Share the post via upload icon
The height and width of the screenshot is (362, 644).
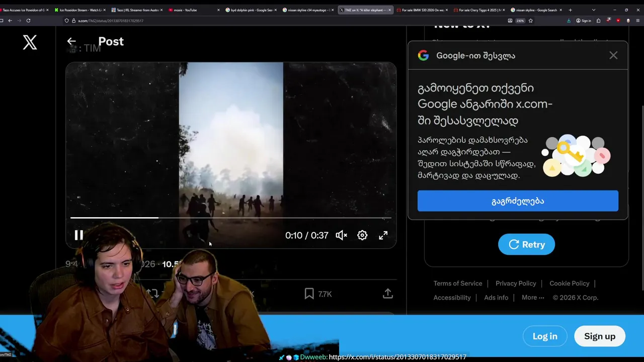[387, 294]
